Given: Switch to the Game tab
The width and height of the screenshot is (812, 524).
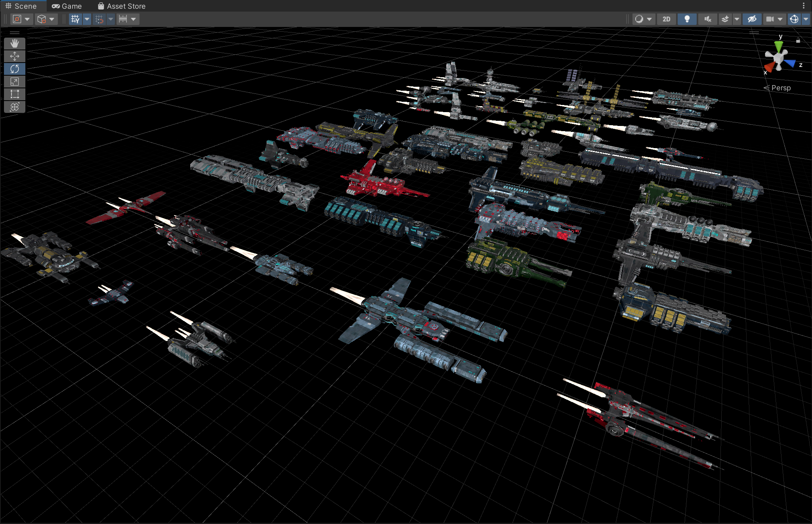Looking at the screenshot, I should click(67, 6).
